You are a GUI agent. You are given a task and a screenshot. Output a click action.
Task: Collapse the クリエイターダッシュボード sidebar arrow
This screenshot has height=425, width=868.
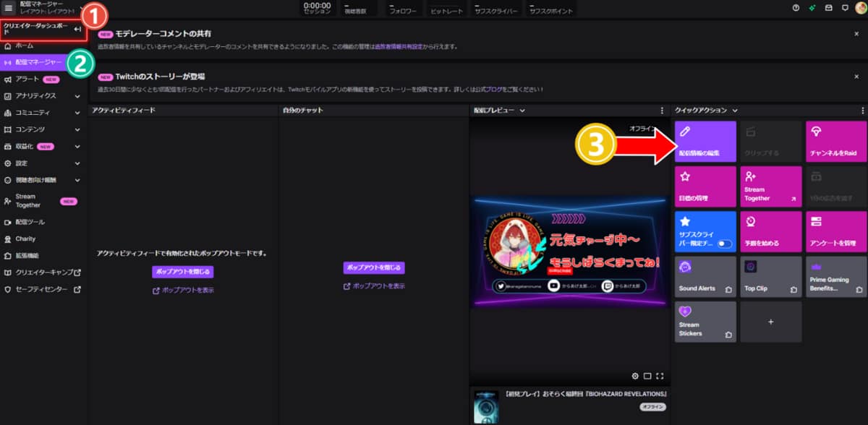coord(77,29)
